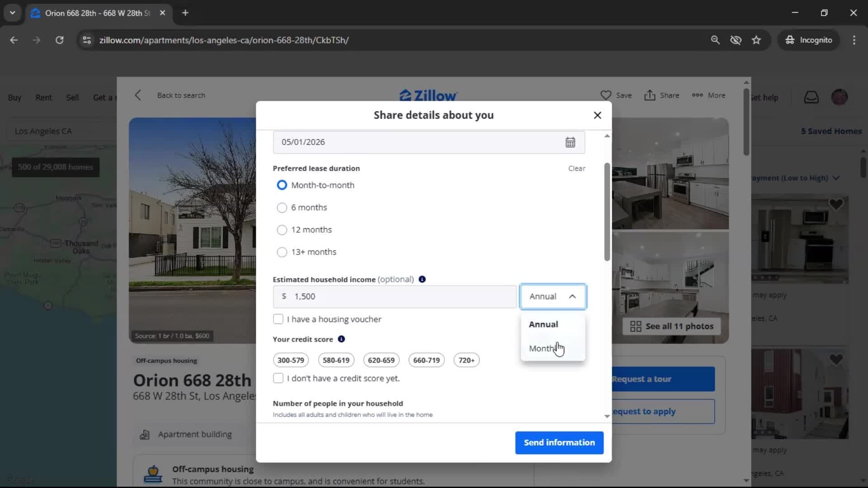The height and width of the screenshot is (488, 868).
Task: Select 13+ months lease option
Action: (282, 252)
